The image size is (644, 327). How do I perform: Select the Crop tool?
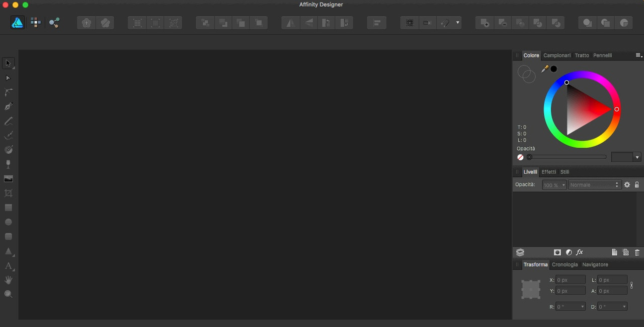[8, 193]
